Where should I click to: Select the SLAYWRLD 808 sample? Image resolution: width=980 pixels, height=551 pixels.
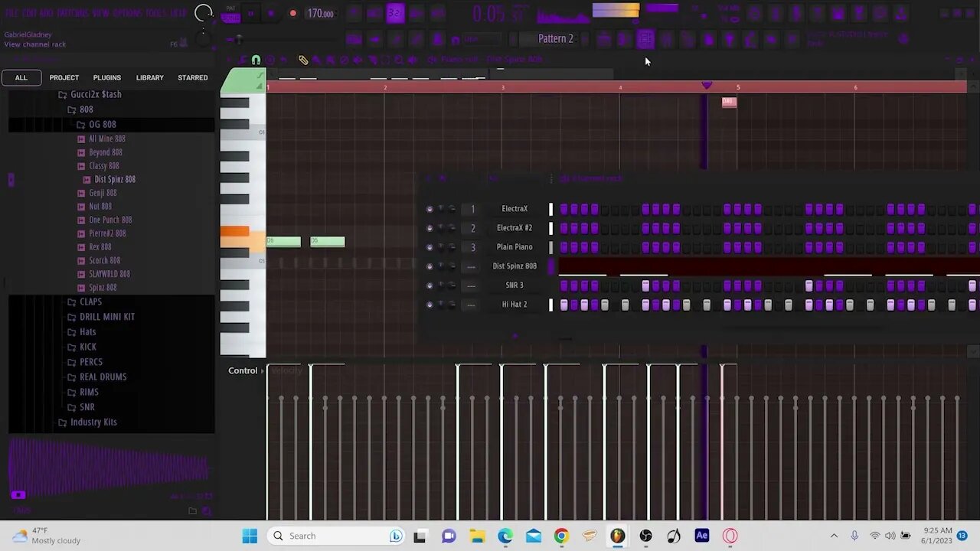coord(104,274)
